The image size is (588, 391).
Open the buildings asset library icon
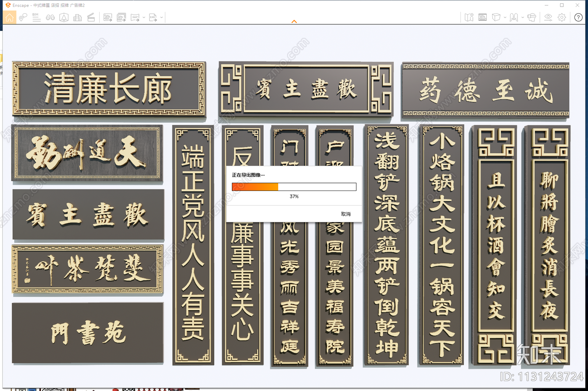(x=78, y=17)
